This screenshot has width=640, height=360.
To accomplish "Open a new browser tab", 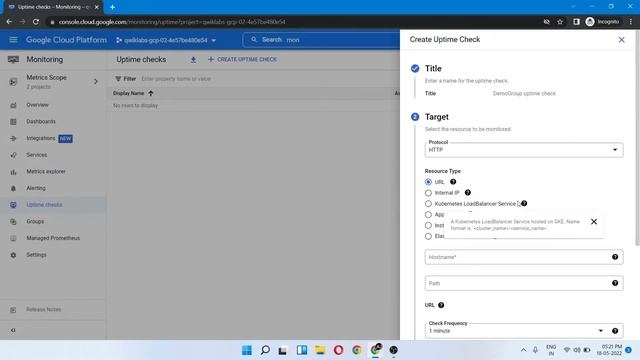I will click(112, 7).
